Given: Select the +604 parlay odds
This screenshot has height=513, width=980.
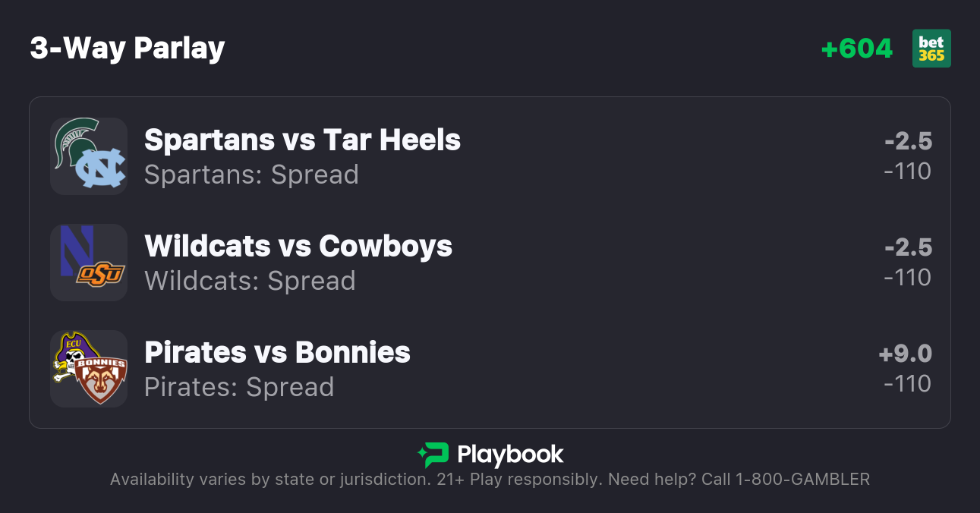Looking at the screenshot, I should 857,49.
